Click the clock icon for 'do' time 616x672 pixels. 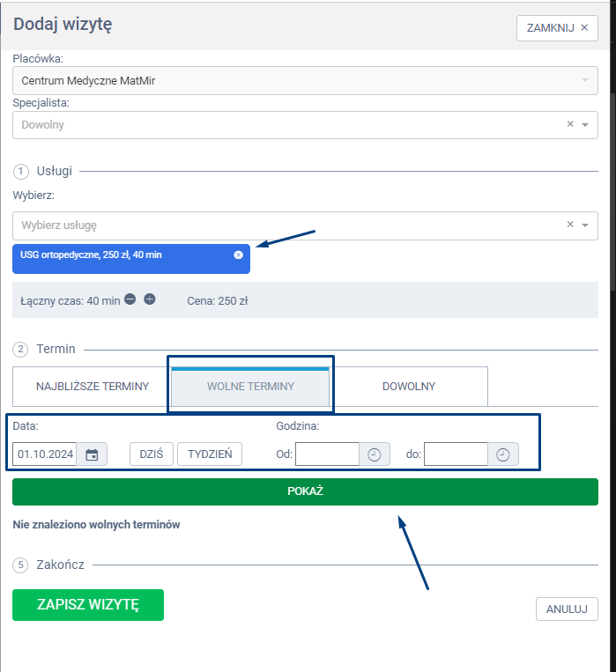(x=503, y=454)
